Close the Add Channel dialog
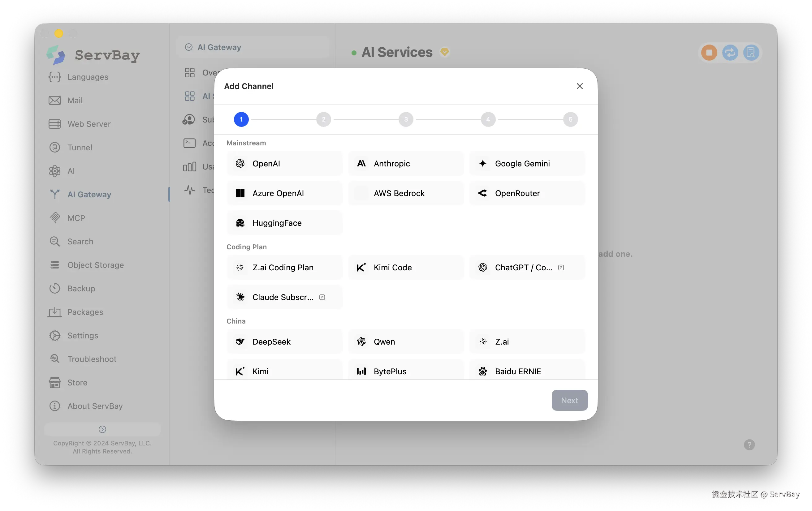812x511 pixels. pos(579,86)
